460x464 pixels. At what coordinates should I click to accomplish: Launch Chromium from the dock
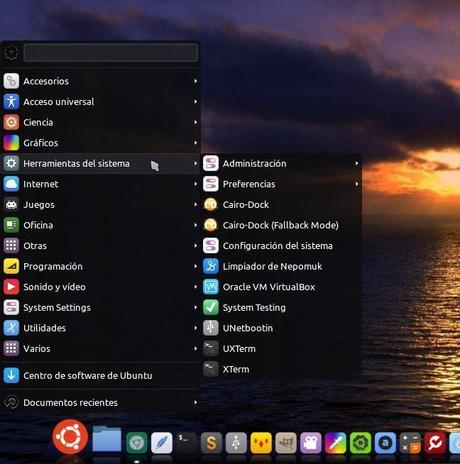click(137, 443)
